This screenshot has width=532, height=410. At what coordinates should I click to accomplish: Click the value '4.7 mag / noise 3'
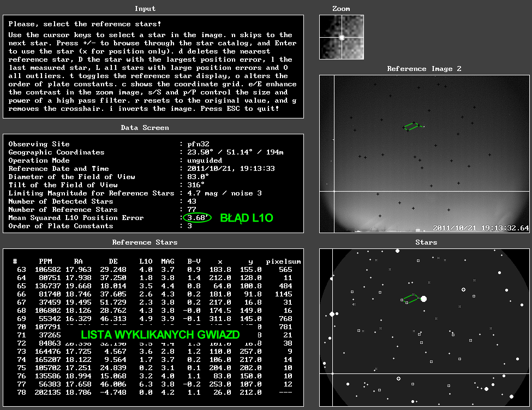(x=225, y=193)
